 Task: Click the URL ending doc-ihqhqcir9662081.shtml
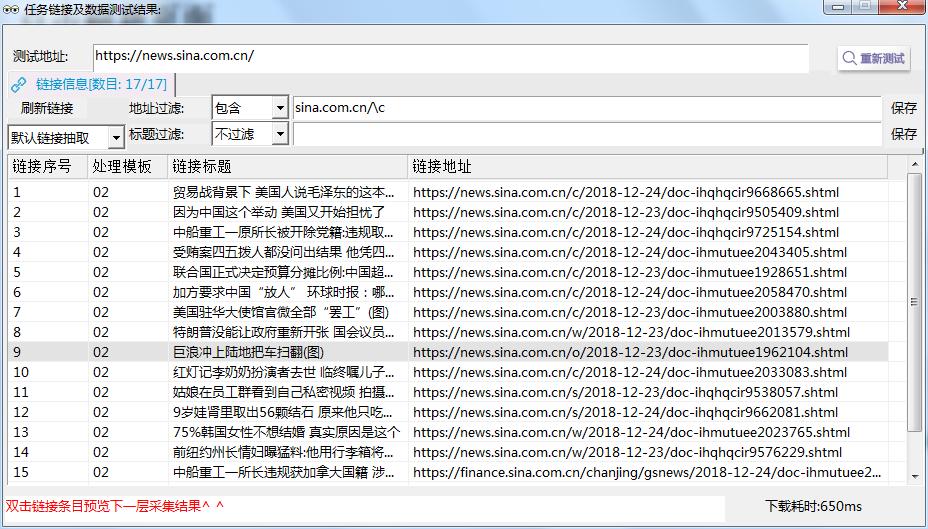click(x=626, y=412)
